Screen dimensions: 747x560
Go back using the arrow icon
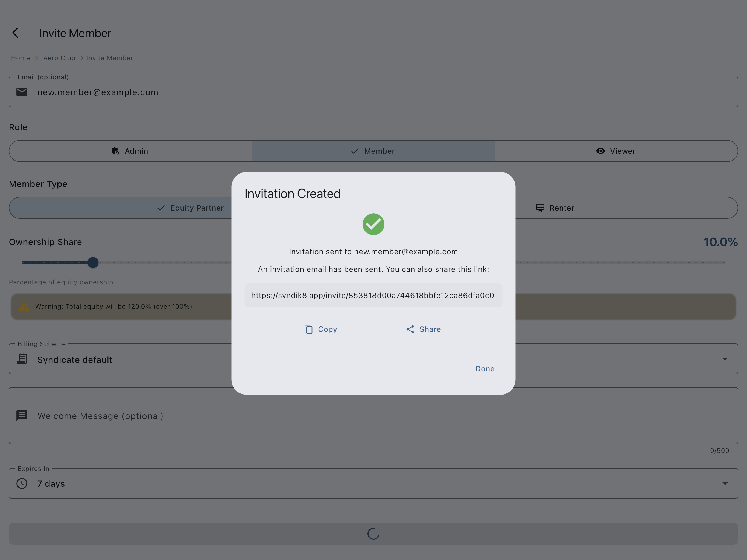click(x=15, y=33)
